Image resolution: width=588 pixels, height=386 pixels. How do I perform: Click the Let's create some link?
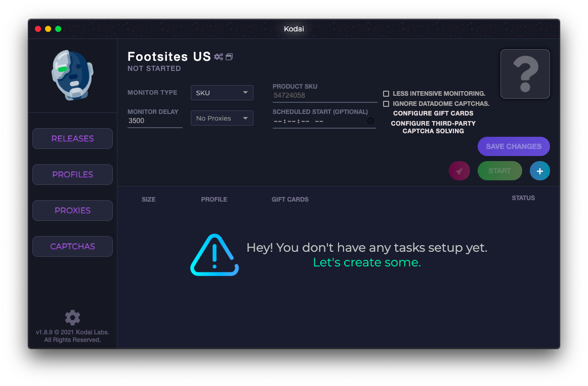click(367, 262)
